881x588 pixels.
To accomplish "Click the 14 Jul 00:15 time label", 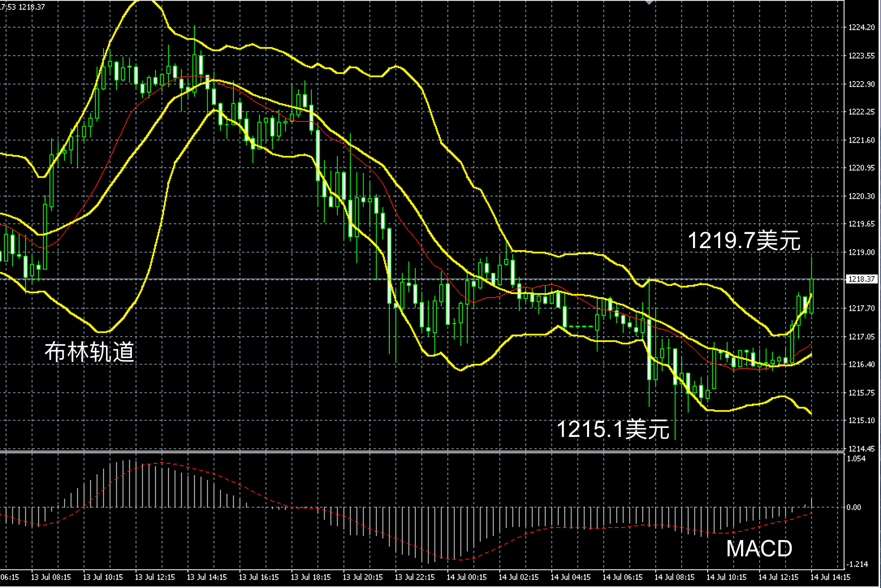I will (466, 577).
